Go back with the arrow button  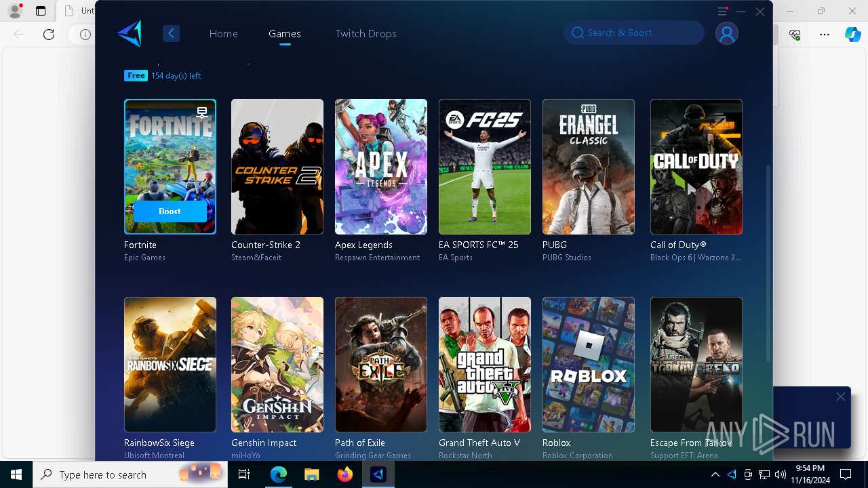[x=171, y=33]
